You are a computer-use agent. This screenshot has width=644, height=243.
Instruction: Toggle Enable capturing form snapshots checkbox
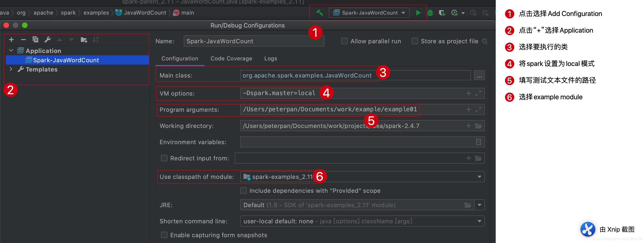point(164,235)
